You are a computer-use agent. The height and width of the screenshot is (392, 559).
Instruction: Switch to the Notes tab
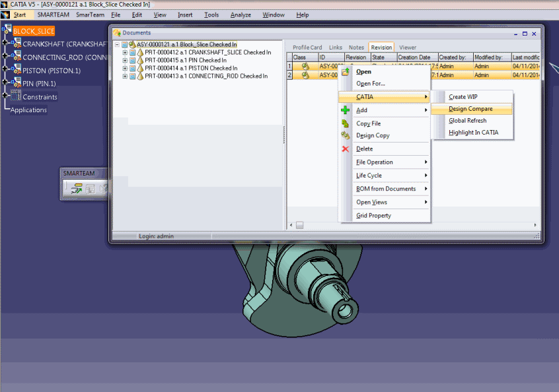(356, 48)
